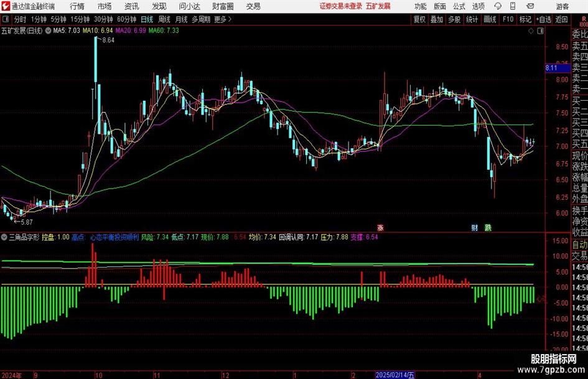Click the 多股 toolbar button

[454, 19]
